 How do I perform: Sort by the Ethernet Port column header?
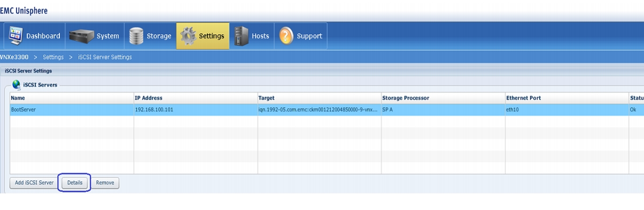tap(568, 98)
